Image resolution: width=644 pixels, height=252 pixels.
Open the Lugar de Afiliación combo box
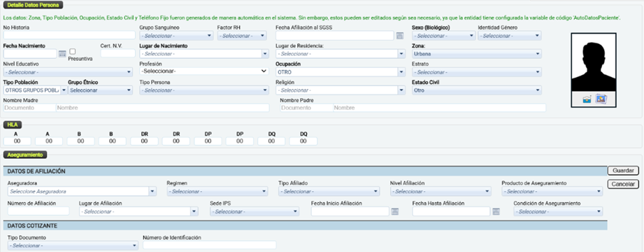(x=139, y=211)
